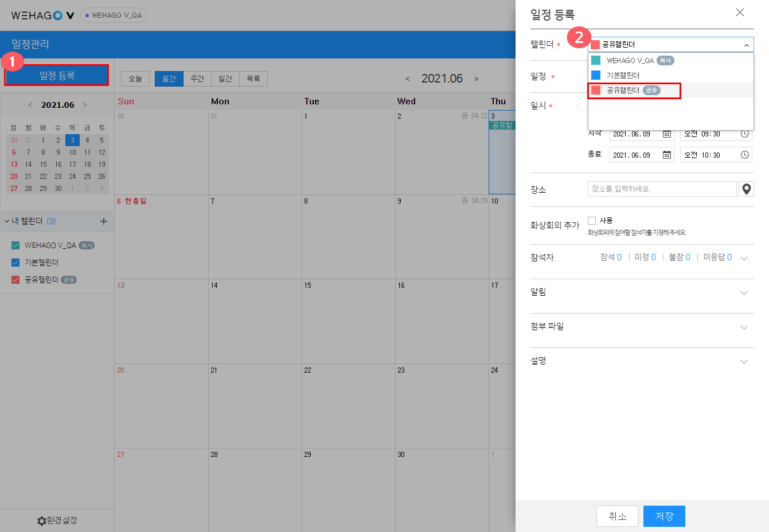Click the 장소 input field
Viewport: 769px width, 532px height.
[662, 189]
